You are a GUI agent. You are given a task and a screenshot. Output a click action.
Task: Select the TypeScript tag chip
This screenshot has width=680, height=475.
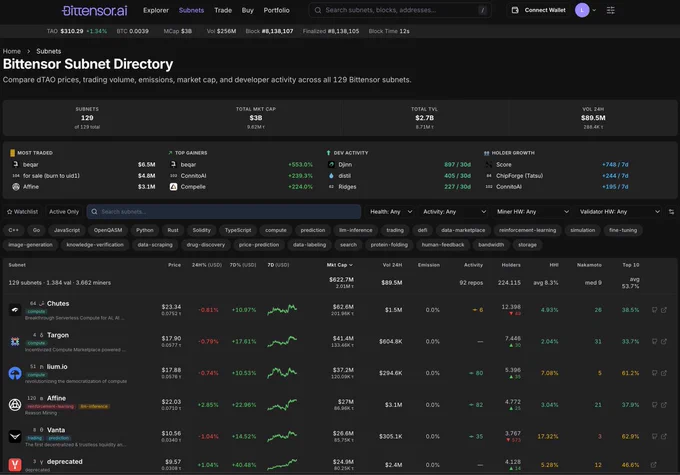(238, 230)
